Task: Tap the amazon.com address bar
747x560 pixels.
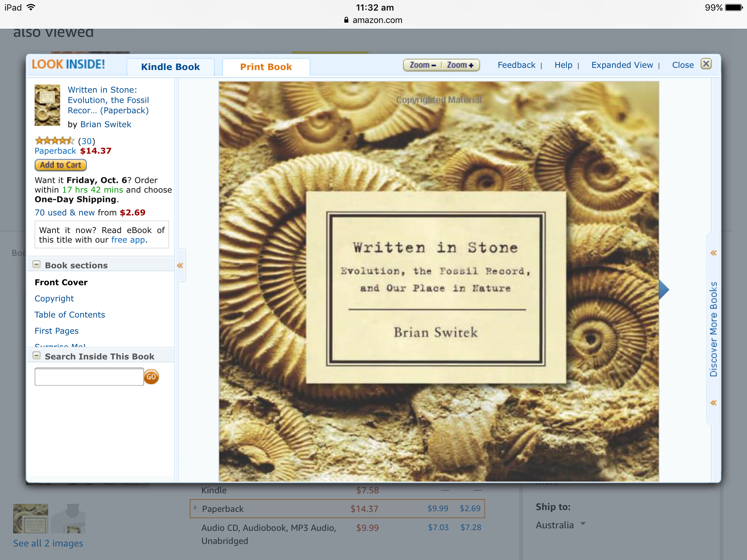Action: 373,20
